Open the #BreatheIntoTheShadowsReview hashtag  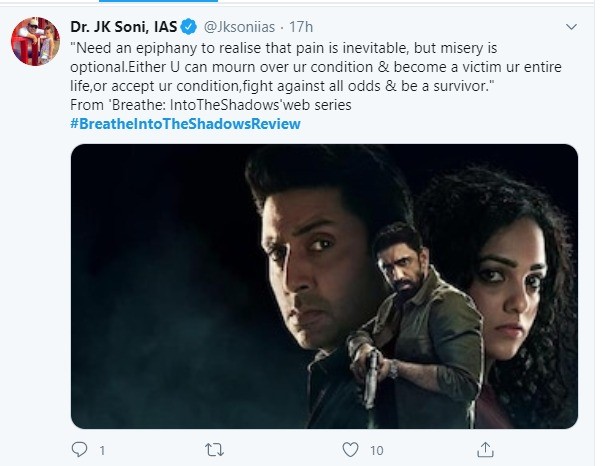(x=185, y=123)
